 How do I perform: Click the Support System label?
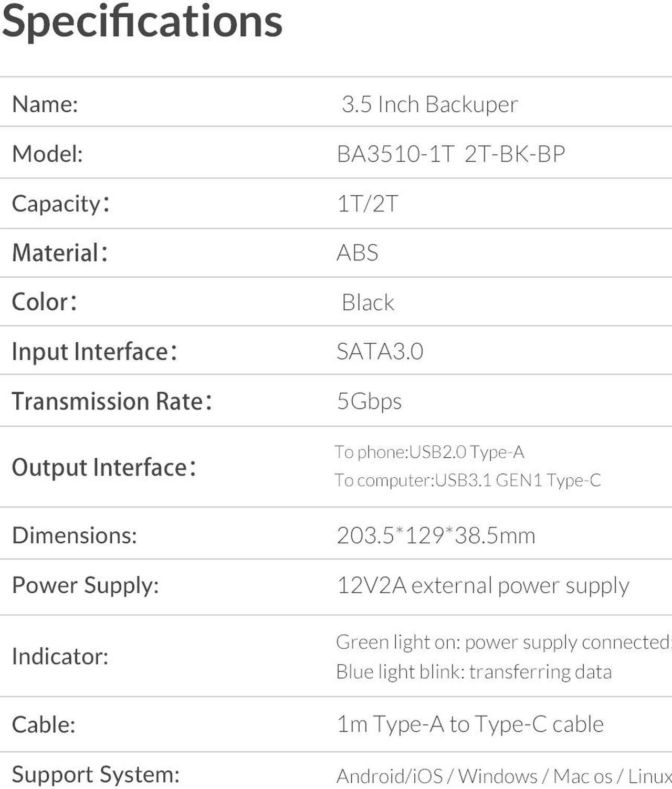pos(96,774)
